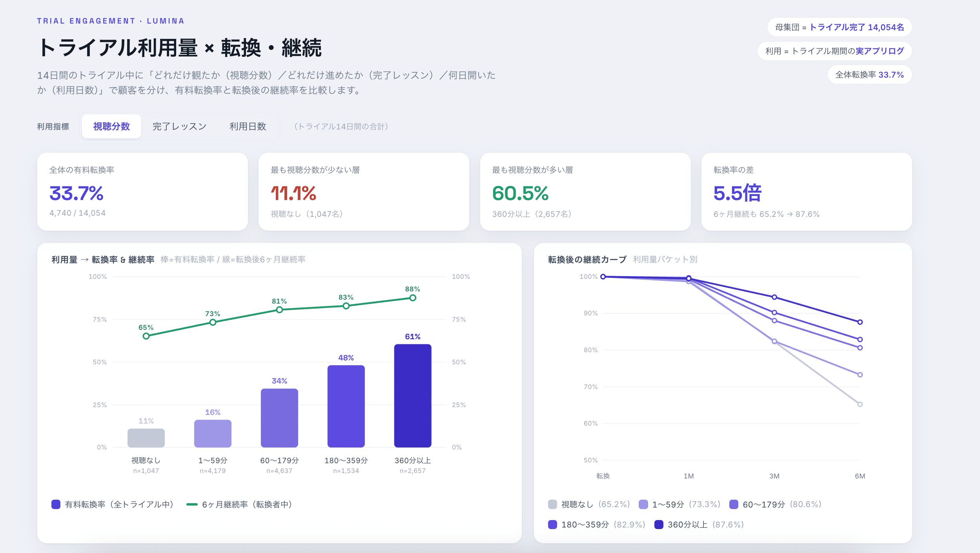Click the 母集団 トライアル完了 14,054名 pill
Viewport: 980px width, 553px height.
click(840, 27)
